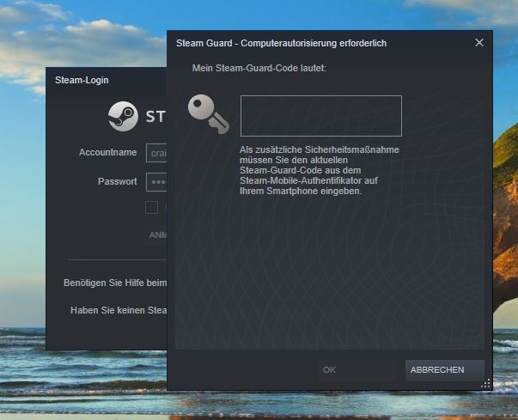
Task: Click the 'Steam Guard - Computerautorisierung erforderlich' title
Action: pyautogui.click(x=281, y=43)
